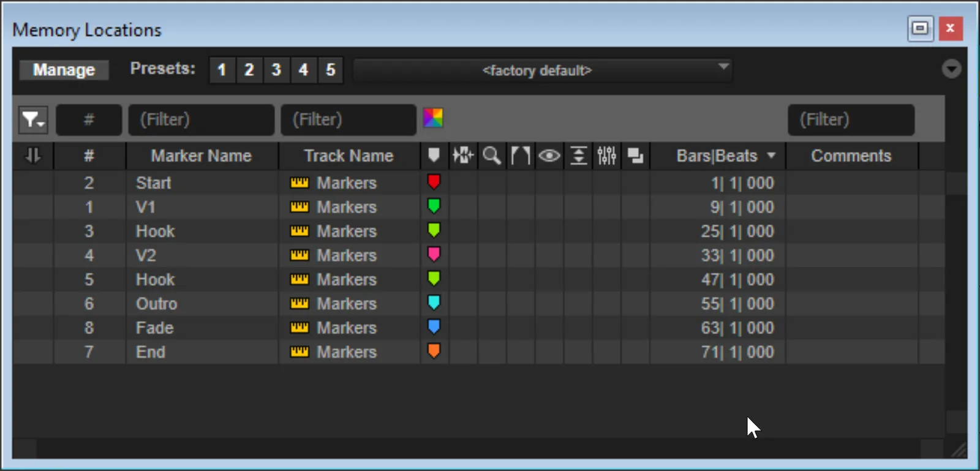Select preset 4
980x471 pixels.
303,70
